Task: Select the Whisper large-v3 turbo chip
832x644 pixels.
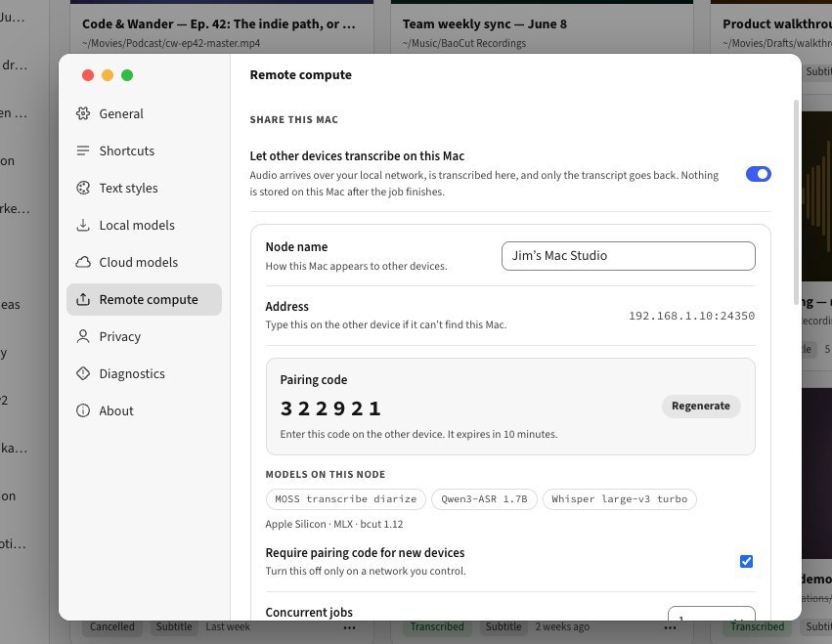Action: (619, 499)
